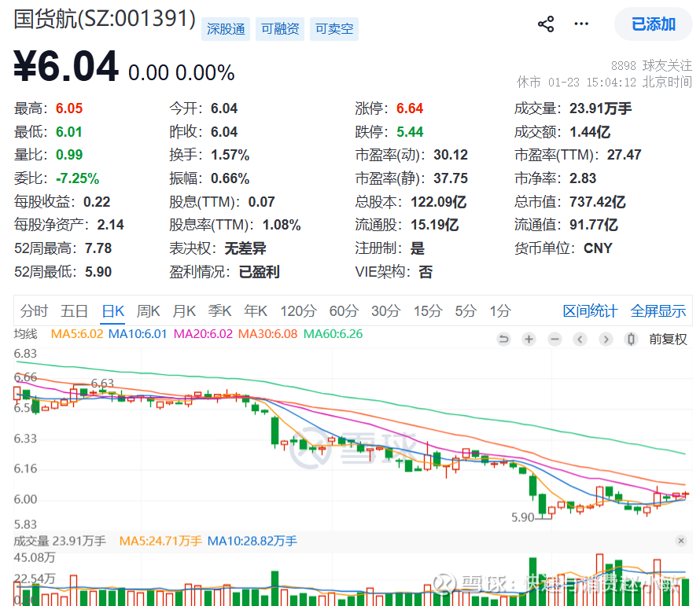Click the 委比 value -7.25%
Image resolution: width=700 pixels, height=606 pixels.
[x=77, y=178]
